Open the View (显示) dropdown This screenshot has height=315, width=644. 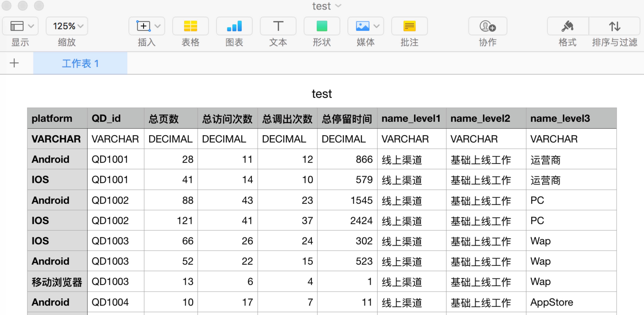point(20,26)
